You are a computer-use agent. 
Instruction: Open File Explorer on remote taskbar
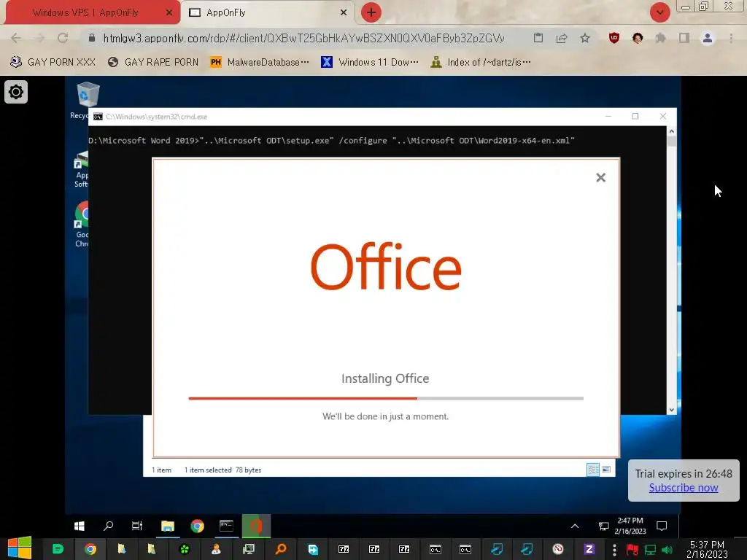(168, 526)
